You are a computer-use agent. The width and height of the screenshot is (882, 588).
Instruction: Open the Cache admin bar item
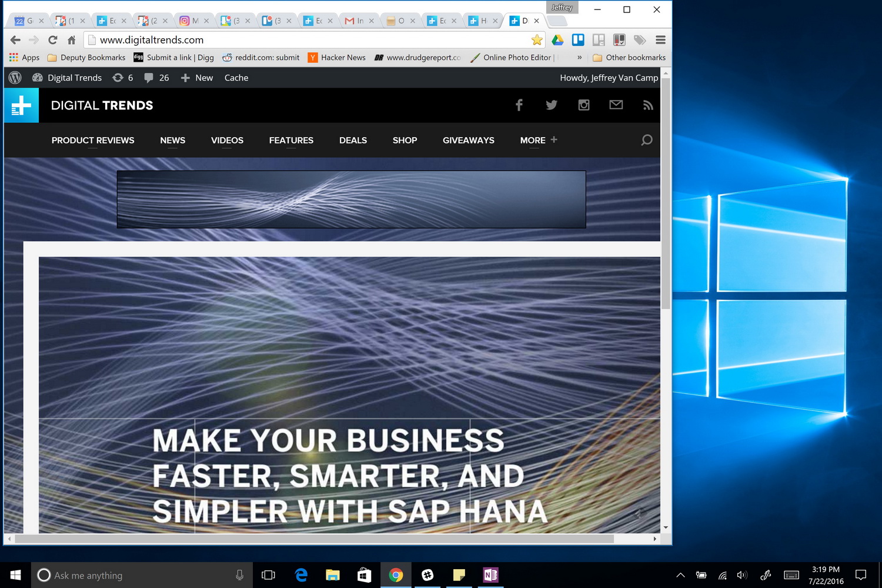(236, 78)
